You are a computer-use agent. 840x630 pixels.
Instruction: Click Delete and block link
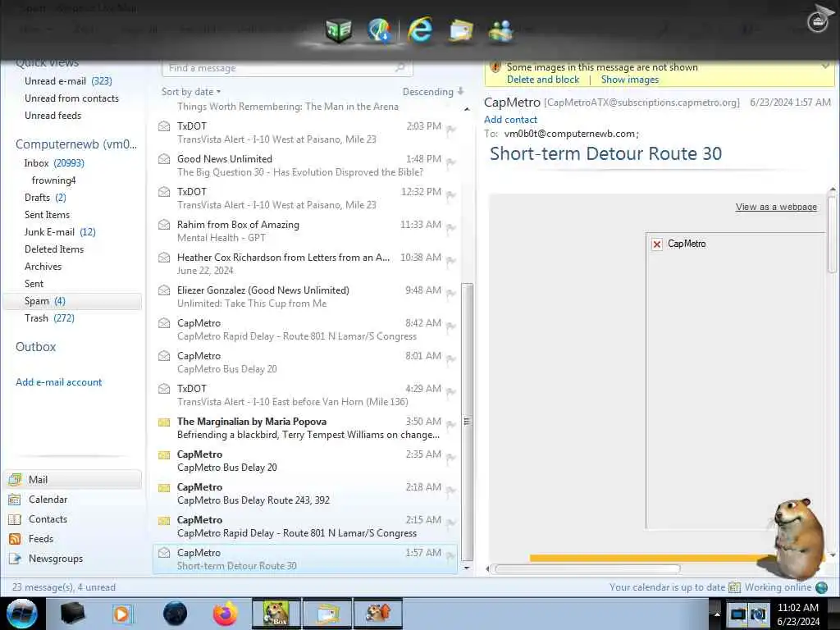click(543, 80)
